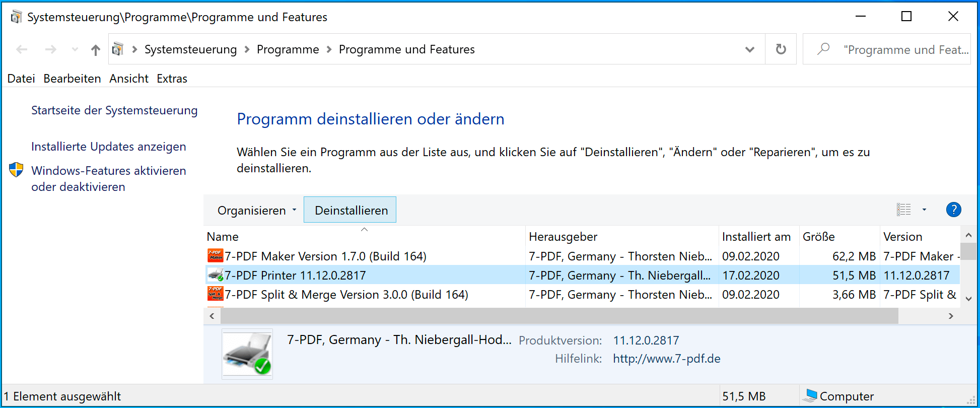Expand the chevron before Systemsteuerung

coord(134,49)
